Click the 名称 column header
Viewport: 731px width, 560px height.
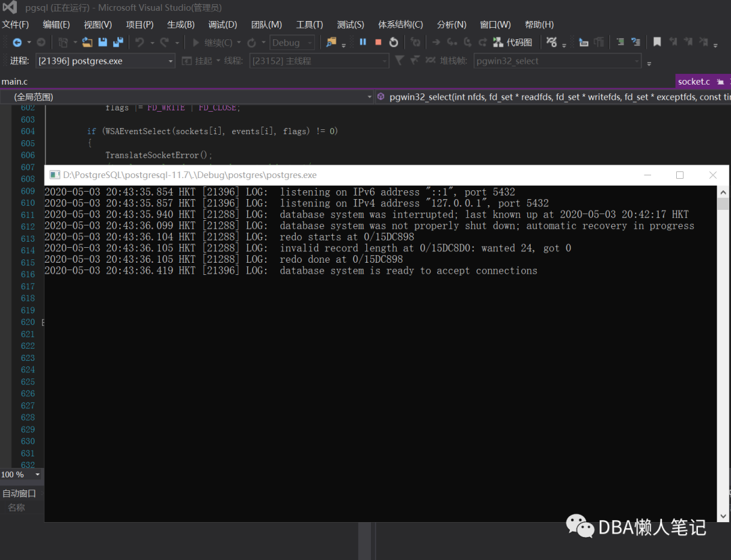(16, 507)
